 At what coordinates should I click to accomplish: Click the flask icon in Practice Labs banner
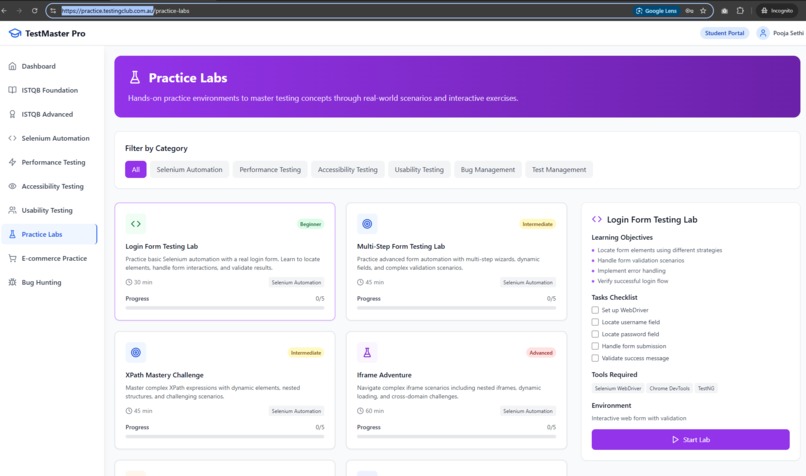pos(135,78)
